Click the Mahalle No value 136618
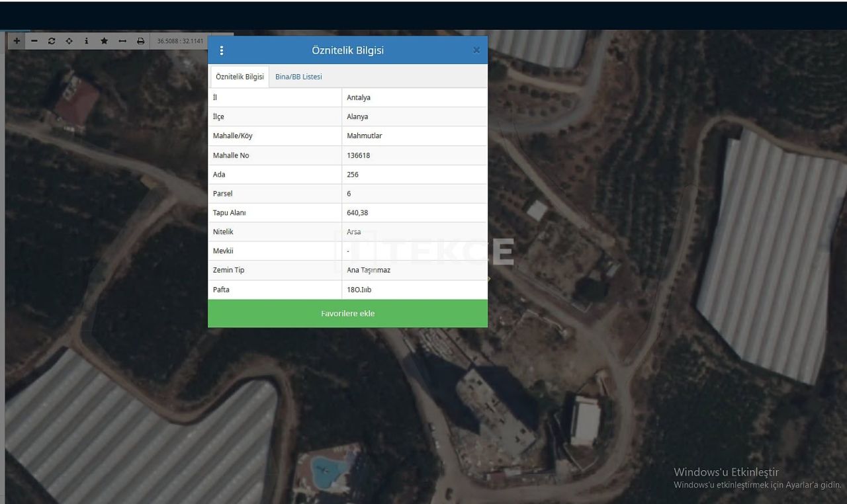847x504 pixels. [x=359, y=155]
